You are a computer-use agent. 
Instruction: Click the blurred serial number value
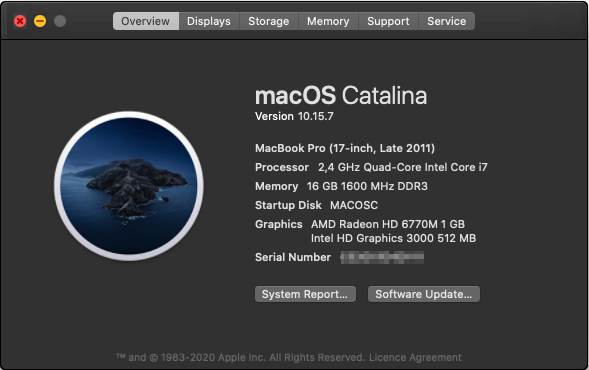click(382, 257)
